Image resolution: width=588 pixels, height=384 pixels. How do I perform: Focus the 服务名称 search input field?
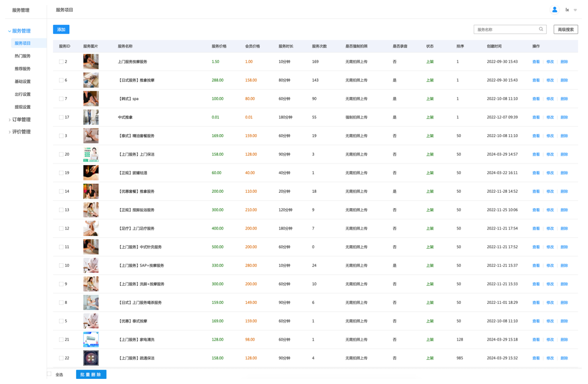(x=505, y=29)
